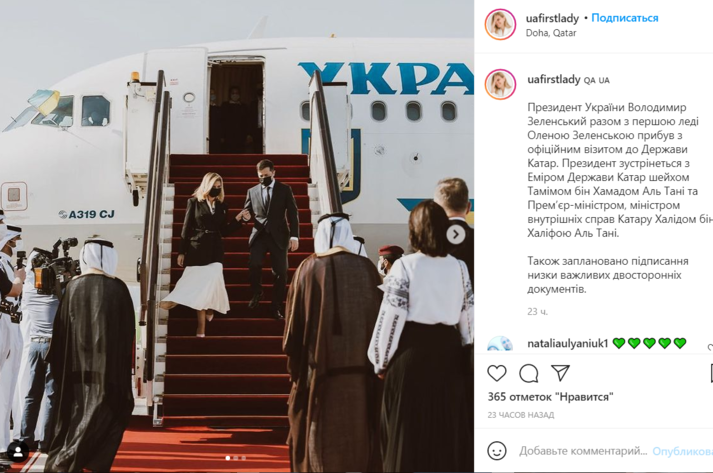713x473 pixels.
Task: Advance to next photo with arrow
Action: [456, 235]
